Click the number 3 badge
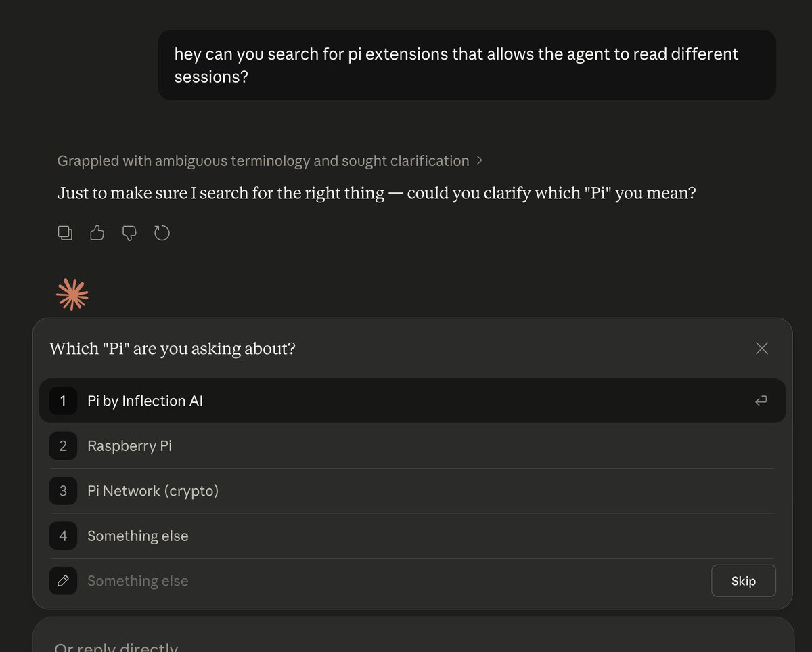The image size is (812, 652). click(x=63, y=491)
